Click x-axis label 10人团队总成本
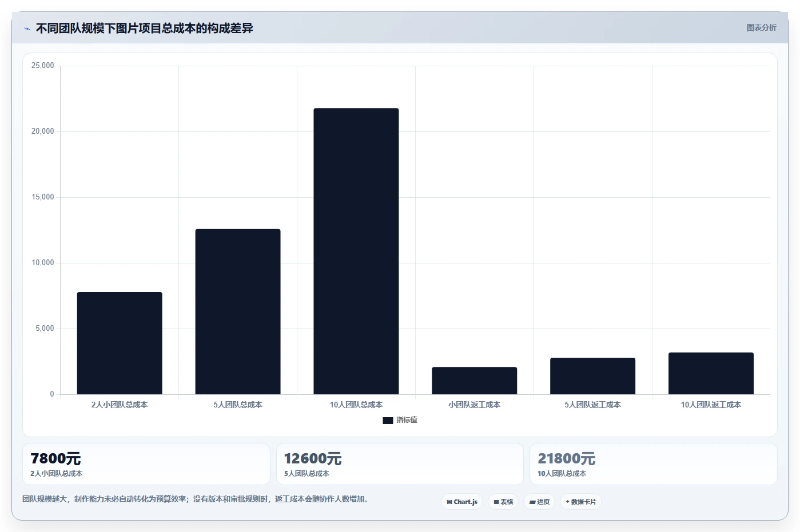800x532 pixels. (x=356, y=405)
